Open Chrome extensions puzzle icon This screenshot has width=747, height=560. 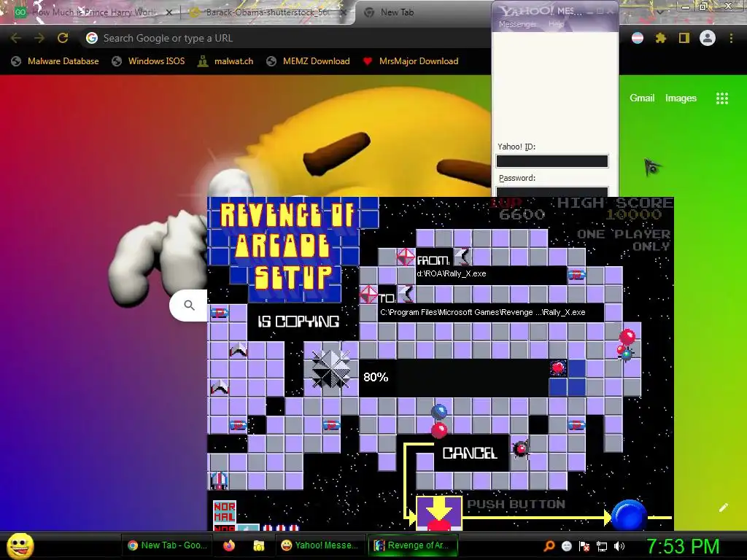click(x=660, y=38)
